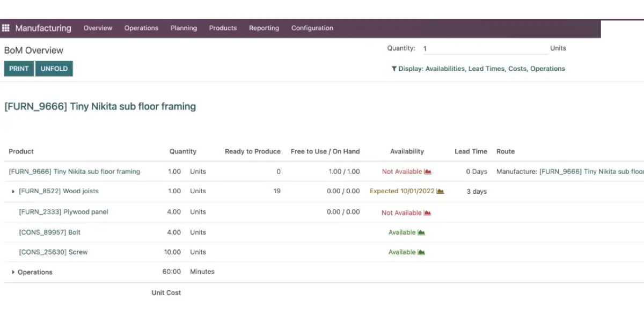Open the Reporting menu
The image size is (644, 322).
tap(264, 28)
